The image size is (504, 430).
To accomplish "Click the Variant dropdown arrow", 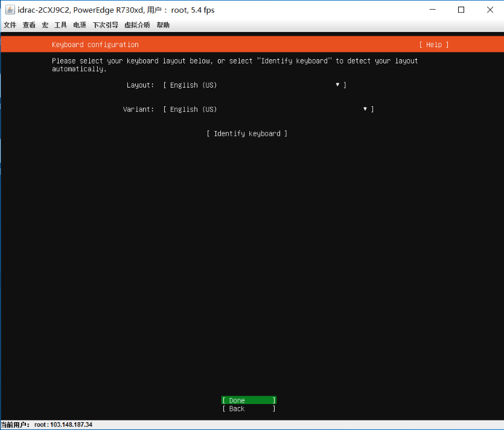I will point(365,109).
